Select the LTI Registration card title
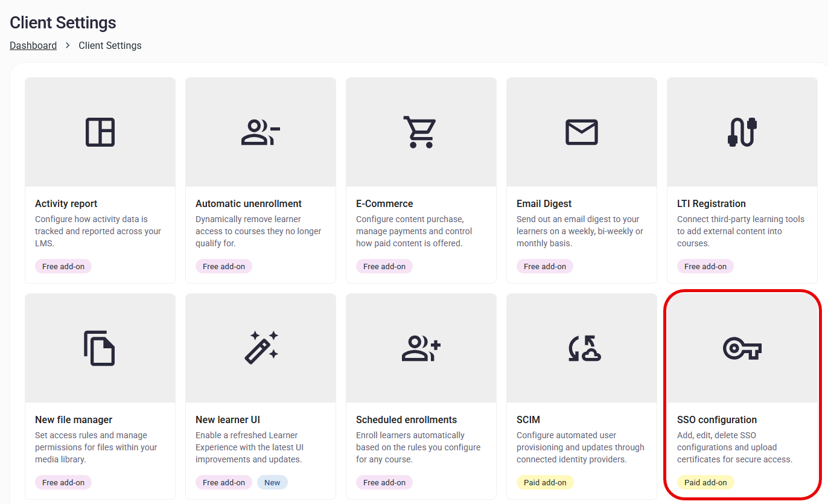This screenshot has height=504, width=828. click(712, 204)
